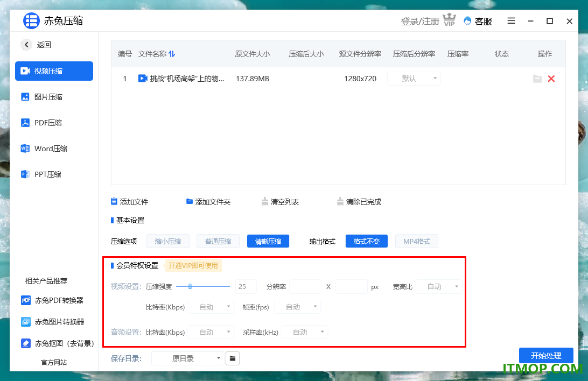This screenshot has width=588, height=381.
Task: Click the 分辨率 height input field
Action: coord(352,287)
